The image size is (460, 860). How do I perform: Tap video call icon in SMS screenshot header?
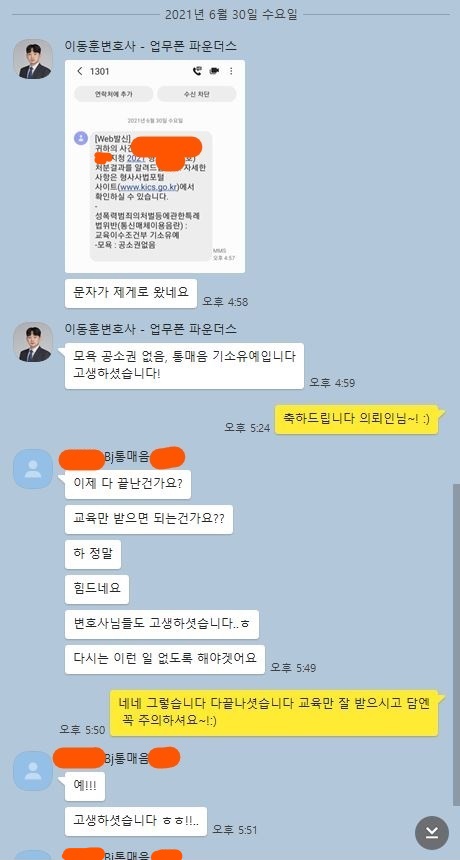214,71
